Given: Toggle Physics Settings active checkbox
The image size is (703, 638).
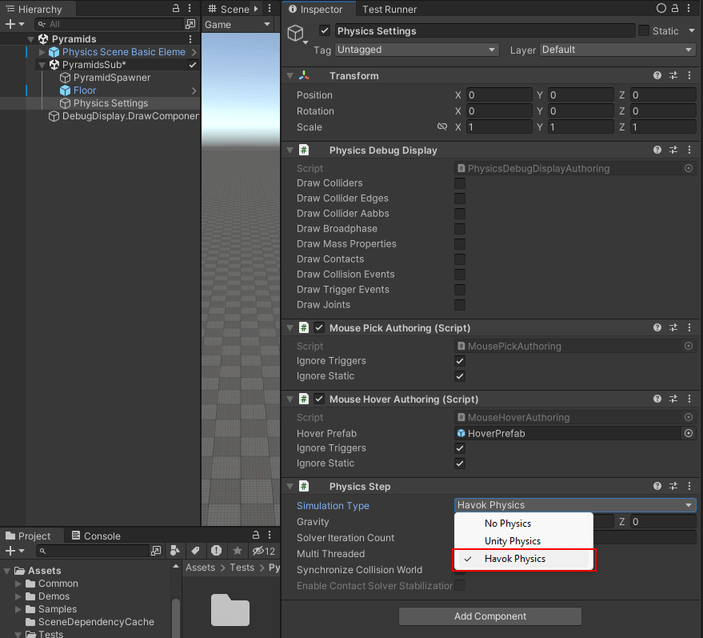Looking at the screenshot, I should [x=325, y=31].
